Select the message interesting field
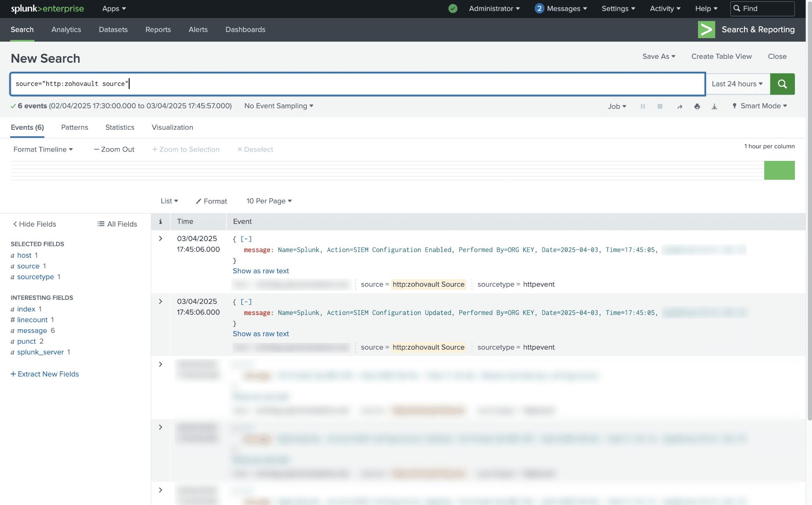 [32, 331]
